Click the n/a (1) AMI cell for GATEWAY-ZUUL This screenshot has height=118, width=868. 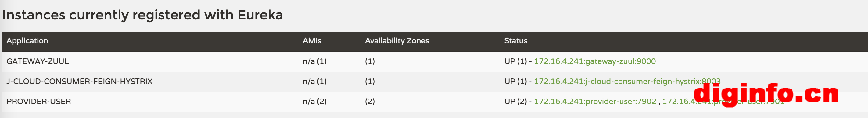click(314, 61)
